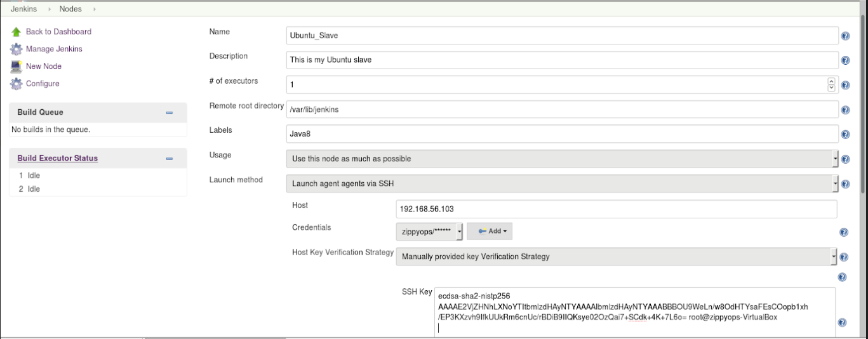Click the New Node computer icon
This screenshot has width=868, height=339.
tap(16, 66)
